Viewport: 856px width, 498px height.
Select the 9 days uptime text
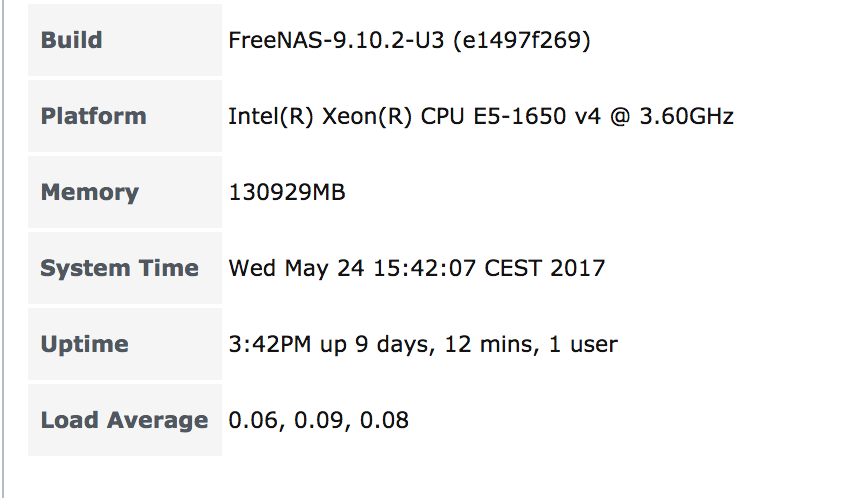coord(395,344)
